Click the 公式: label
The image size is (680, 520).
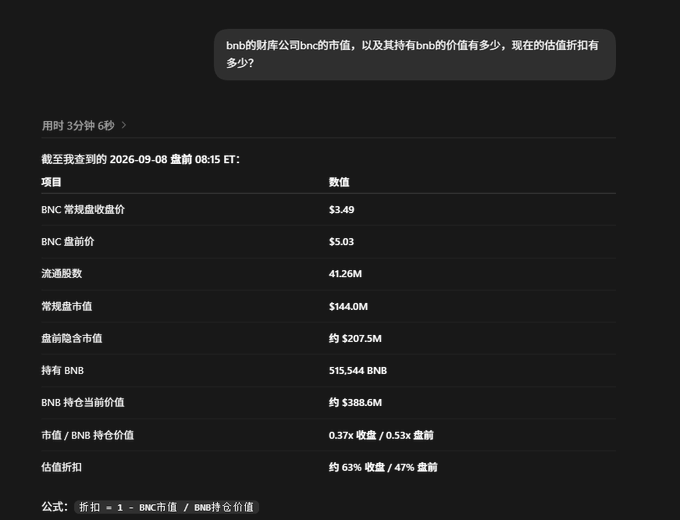click(55, 507)
